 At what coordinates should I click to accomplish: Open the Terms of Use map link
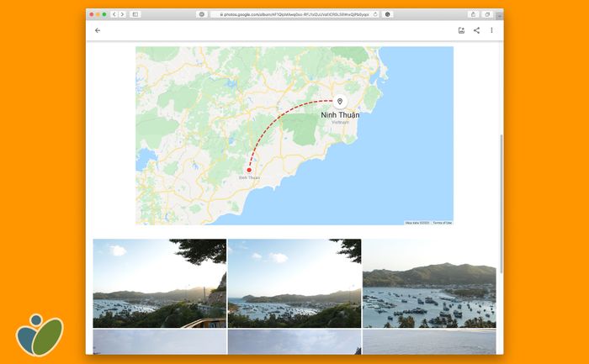pyautogui.click(x=442, y=223)
